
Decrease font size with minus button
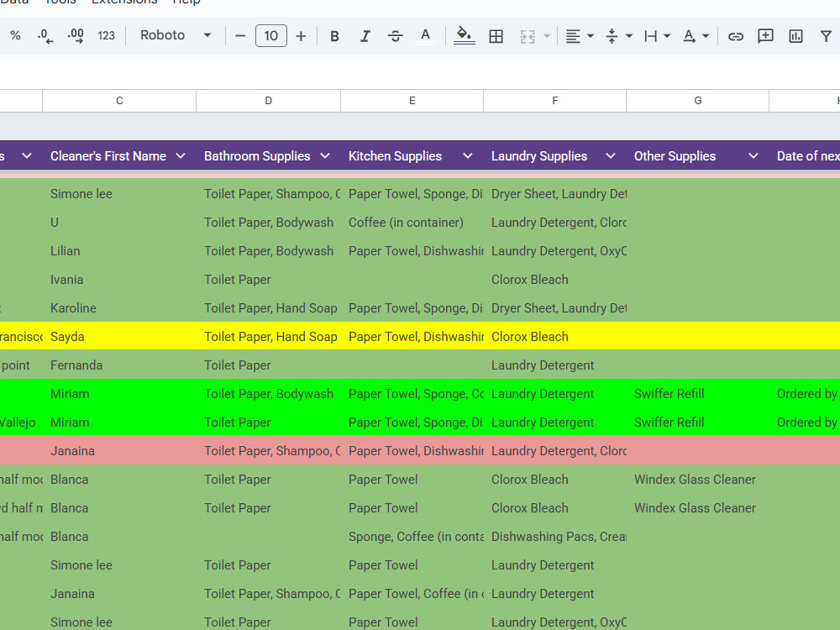point(240,36)
